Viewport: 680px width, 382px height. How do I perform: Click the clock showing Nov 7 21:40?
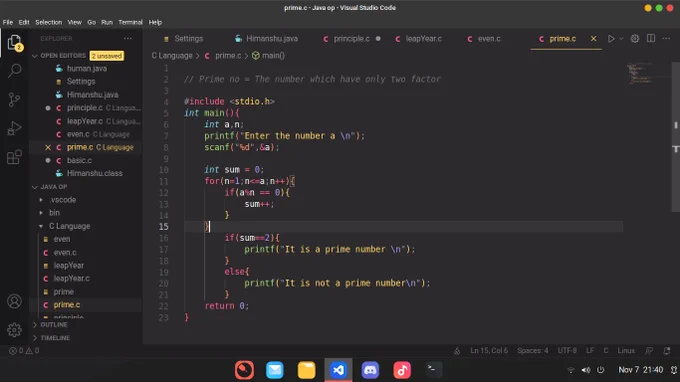tap(641, 370)
